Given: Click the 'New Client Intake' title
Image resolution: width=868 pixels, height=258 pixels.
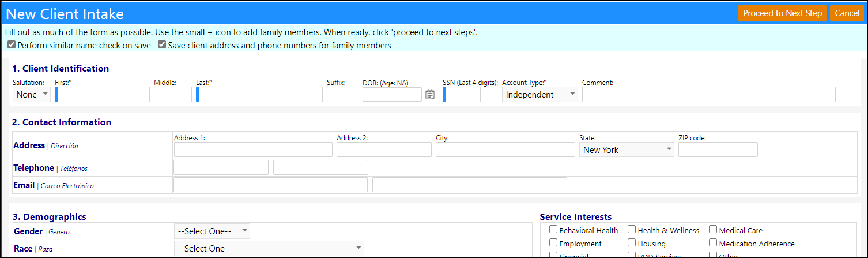Looking at the screenshot, I should coord(65,13).
